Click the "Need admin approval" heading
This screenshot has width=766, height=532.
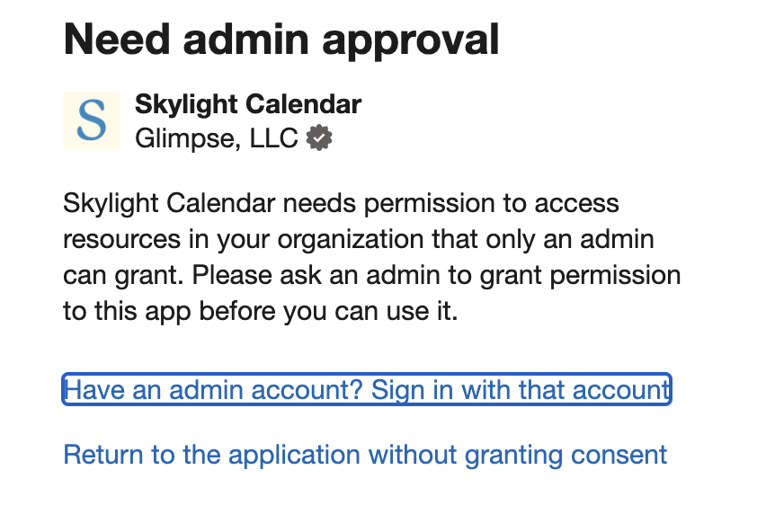[x=281, y=40]
